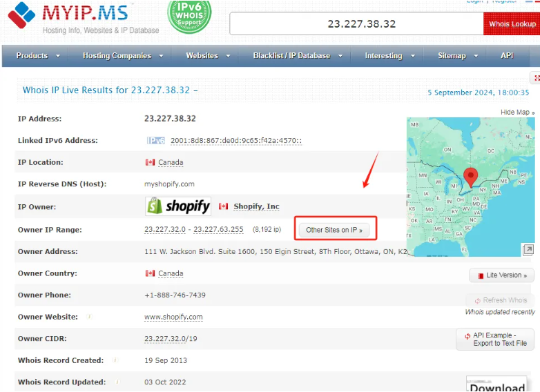Click the Whois Lookup button

coord(512,23)
